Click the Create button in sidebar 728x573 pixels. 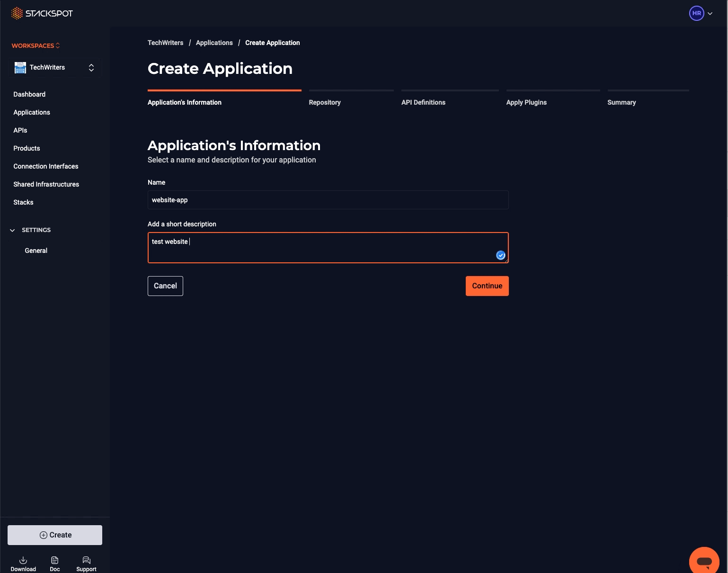pos(55,535)
